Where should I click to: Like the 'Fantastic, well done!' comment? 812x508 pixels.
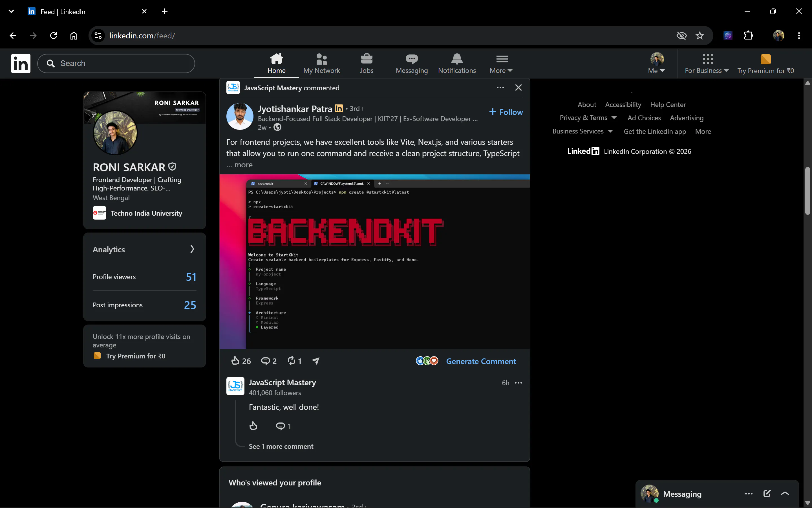pyautogui.click(x=253, y=426)
